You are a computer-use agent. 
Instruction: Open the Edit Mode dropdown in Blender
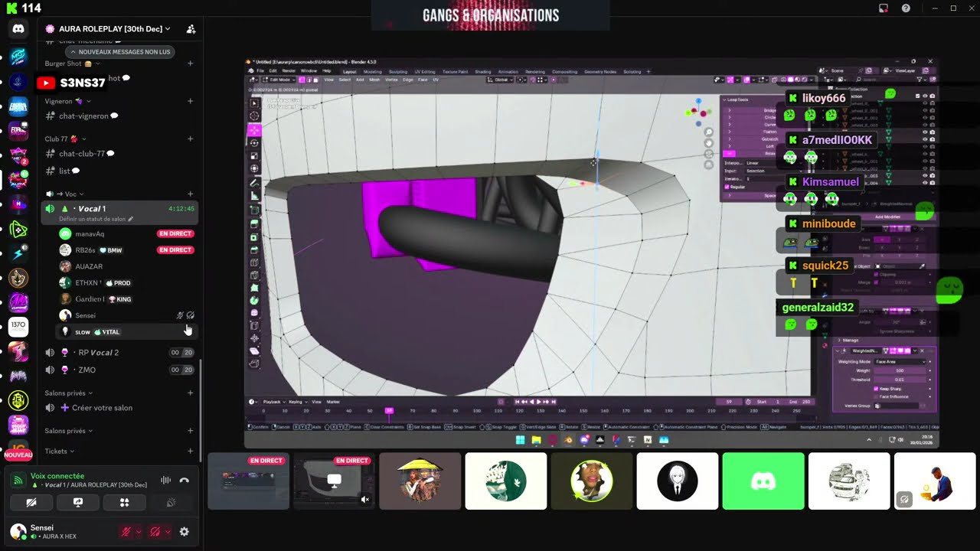click(279, 80)
